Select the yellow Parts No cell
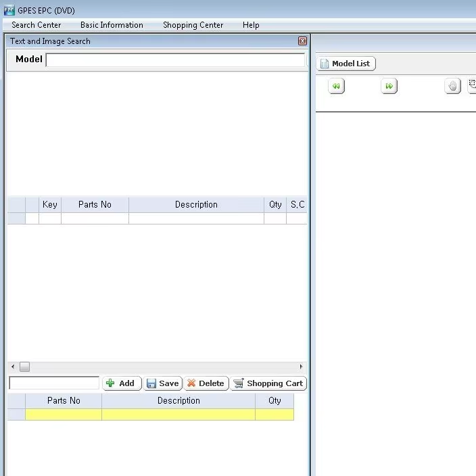 pyautogui.click(x=64, y=414)
